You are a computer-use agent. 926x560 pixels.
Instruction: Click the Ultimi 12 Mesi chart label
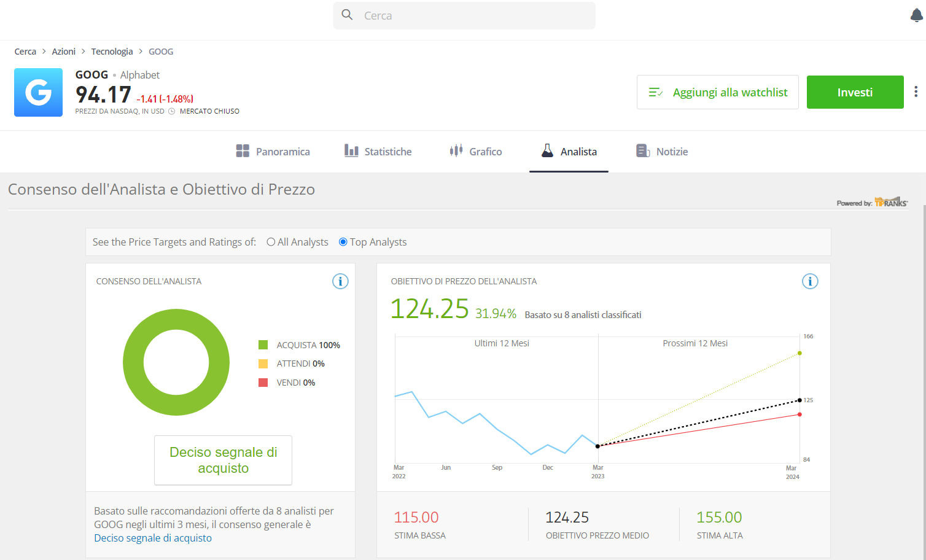tap(502, 343)
